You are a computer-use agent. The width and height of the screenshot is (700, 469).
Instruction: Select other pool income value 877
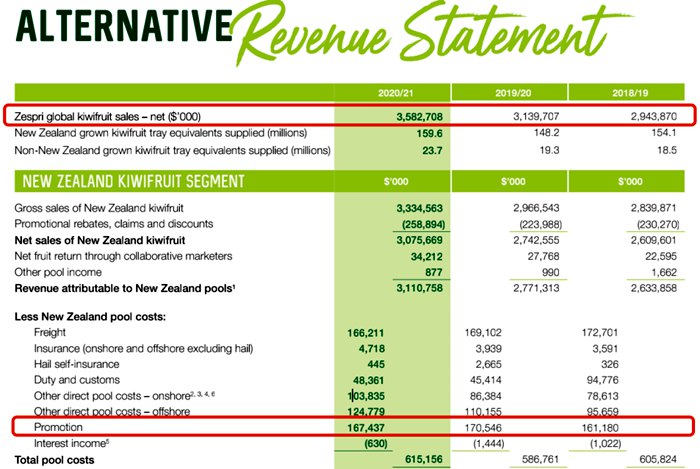click(x=433, y=272)
